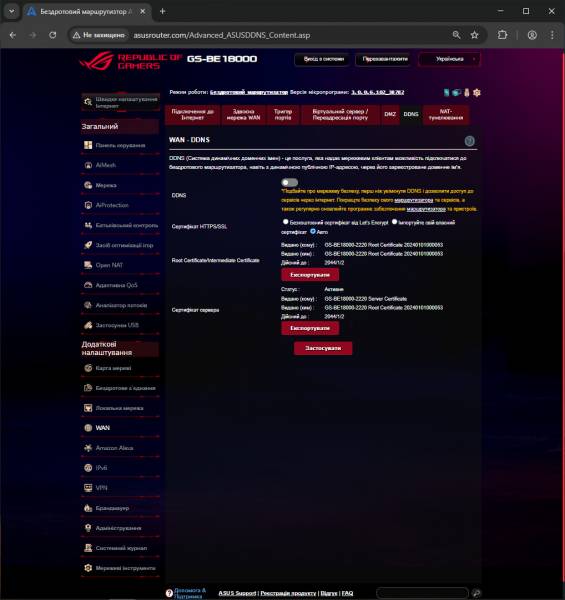Open the Ukrainian language dropdown
The image size is (565, 600).
[x=449, y=59]
